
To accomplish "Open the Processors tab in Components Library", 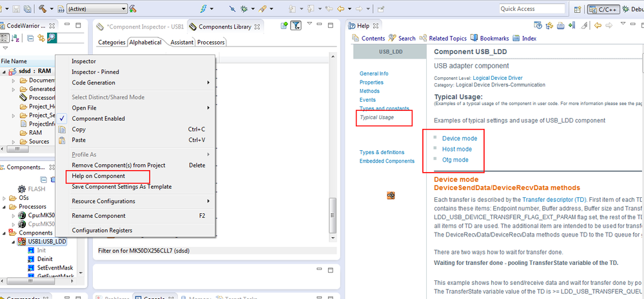I will [x=211, y=43].
